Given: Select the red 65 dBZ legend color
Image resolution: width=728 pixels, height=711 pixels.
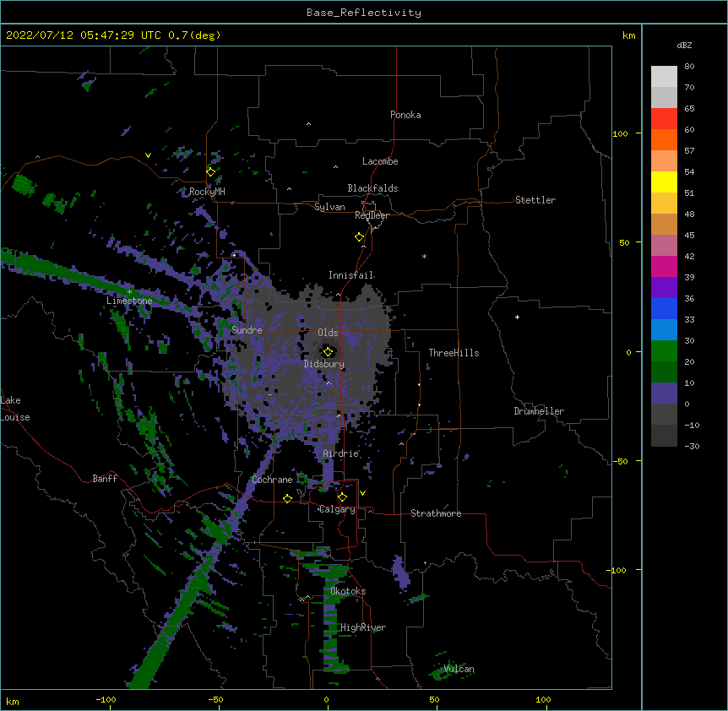Looking at the screenshot, I should [x=664, y=118].
